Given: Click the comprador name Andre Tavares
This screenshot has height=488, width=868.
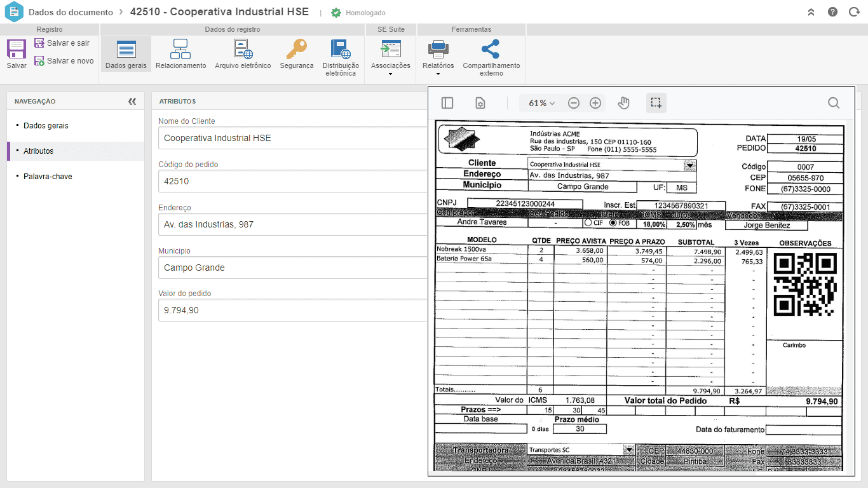Looking at the screenshot, I should (x=482, y=222).
